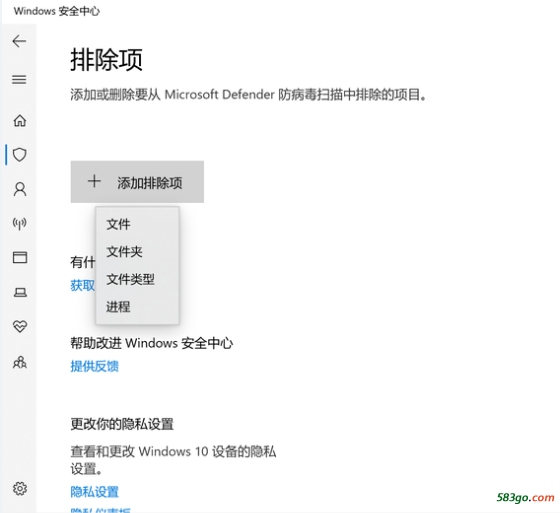Click the 帮助改进 Windows 安全中心 heading
The width and height of the screenshot is (560, 513).
click(152, 343)
